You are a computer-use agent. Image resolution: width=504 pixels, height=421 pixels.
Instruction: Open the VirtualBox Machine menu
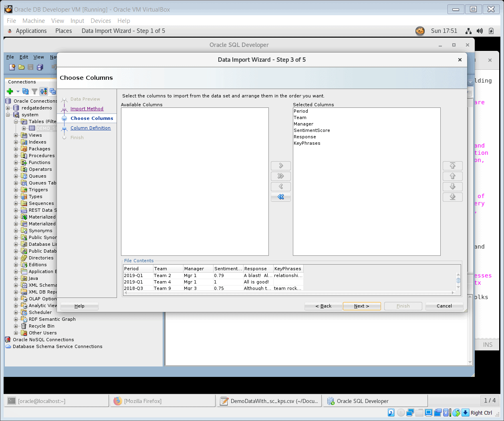34,21
